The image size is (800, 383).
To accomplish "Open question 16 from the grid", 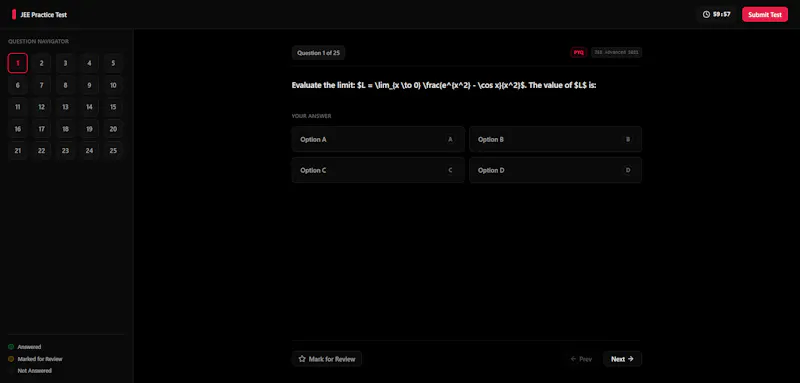I will click(x=17, y=129).
